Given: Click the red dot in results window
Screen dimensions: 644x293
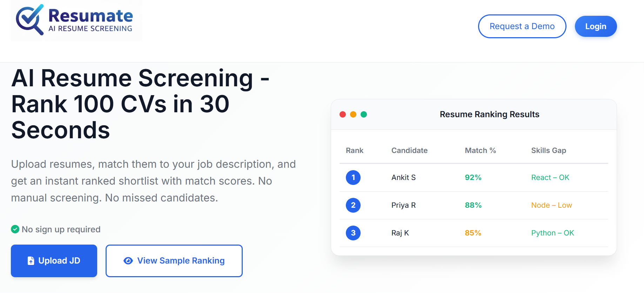Looking at the screenshot, I should (343, 114).
